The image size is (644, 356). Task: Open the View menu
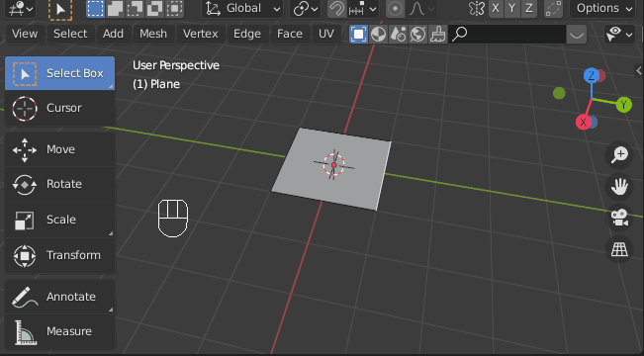25,34
